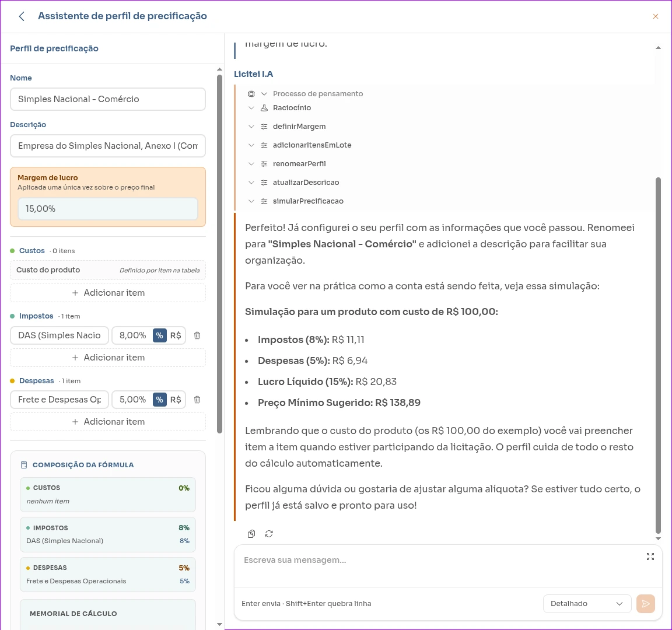Image resolution: width=672 pixels, height=630 pixels.
Task: Expand the message box to fullscreen
Action: [x=650, y=556]
